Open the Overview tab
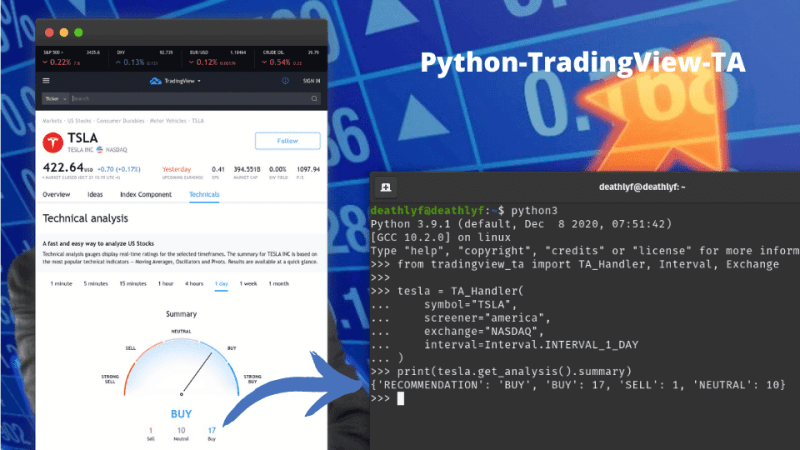800x450 pixels. tap(56, 194)
